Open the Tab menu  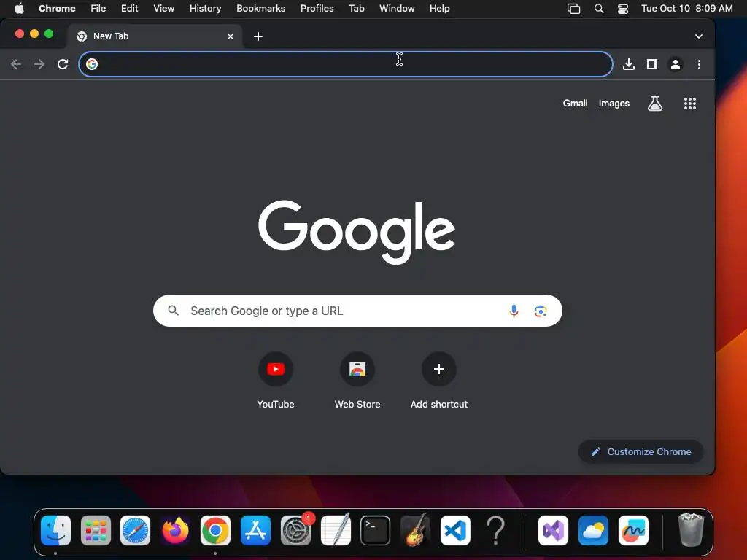point(356,8)
